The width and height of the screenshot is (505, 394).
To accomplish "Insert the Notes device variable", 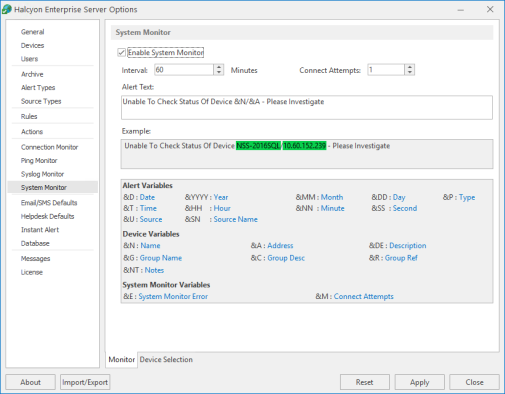I will tap(154, 270).
